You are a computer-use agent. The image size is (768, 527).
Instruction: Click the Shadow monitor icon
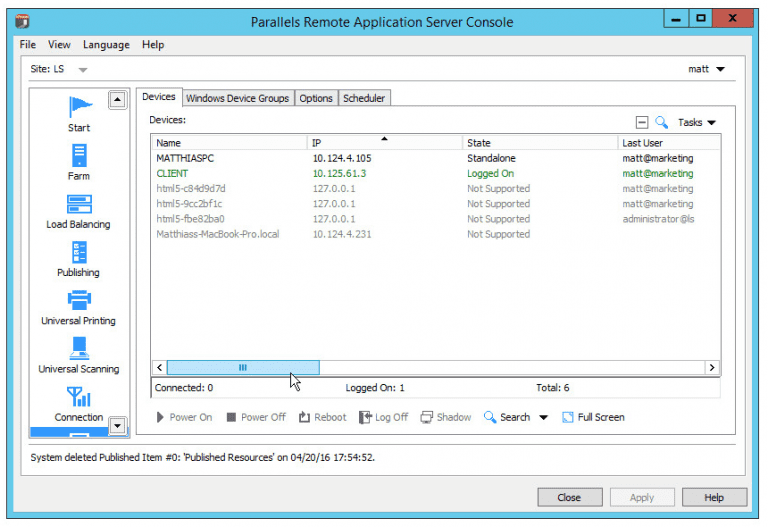point(427,417)
